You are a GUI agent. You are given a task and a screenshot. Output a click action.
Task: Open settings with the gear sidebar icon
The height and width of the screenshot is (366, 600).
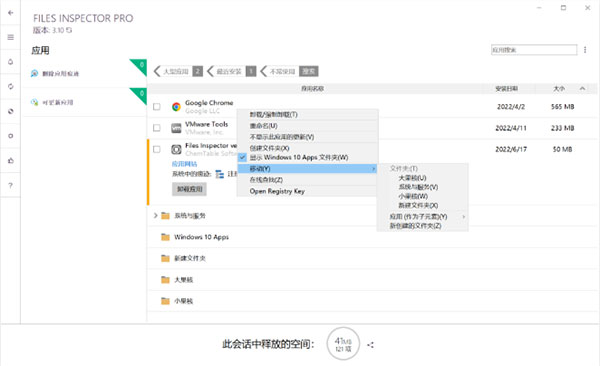click(x=10, y=136)
